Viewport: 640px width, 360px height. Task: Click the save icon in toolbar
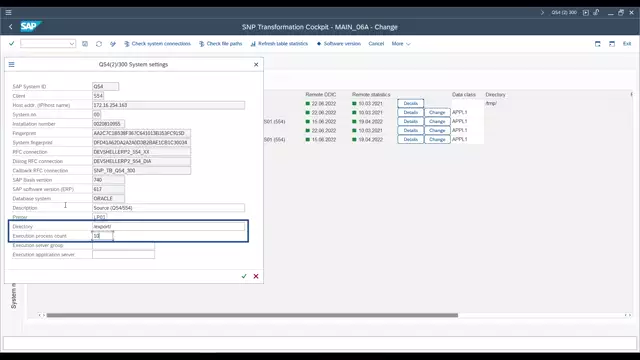85,44
